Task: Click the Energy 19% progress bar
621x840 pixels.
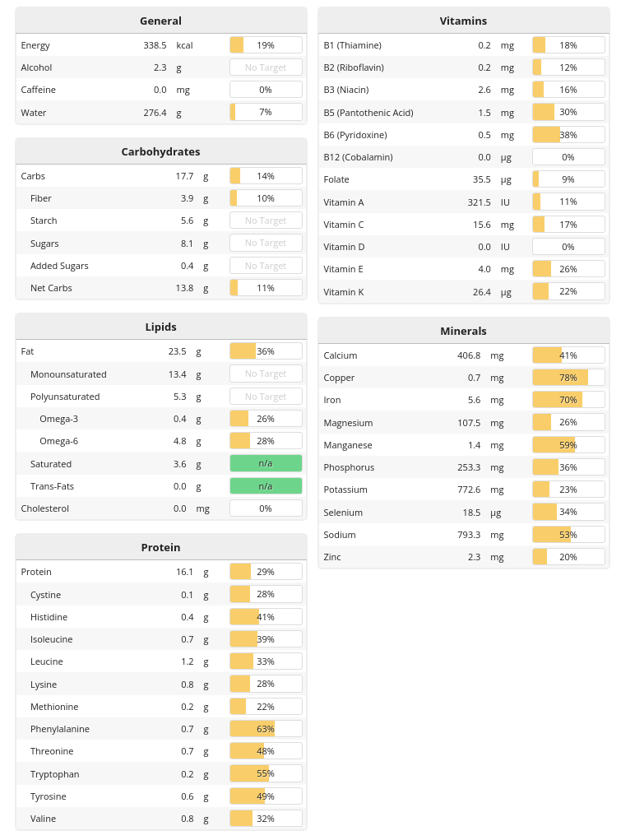Action: tap(266, 45)
